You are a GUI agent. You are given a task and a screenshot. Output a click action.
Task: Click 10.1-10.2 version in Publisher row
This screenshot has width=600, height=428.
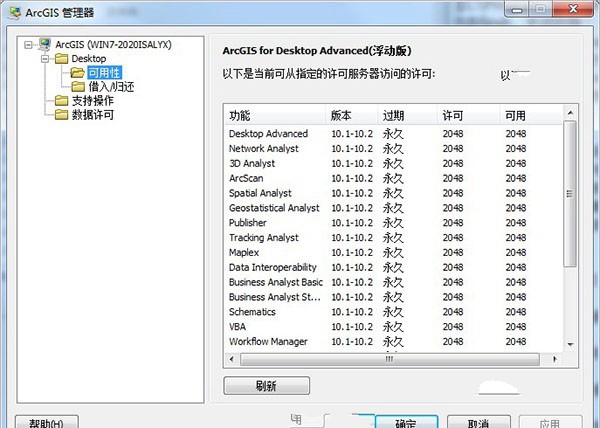click(352, 223)
